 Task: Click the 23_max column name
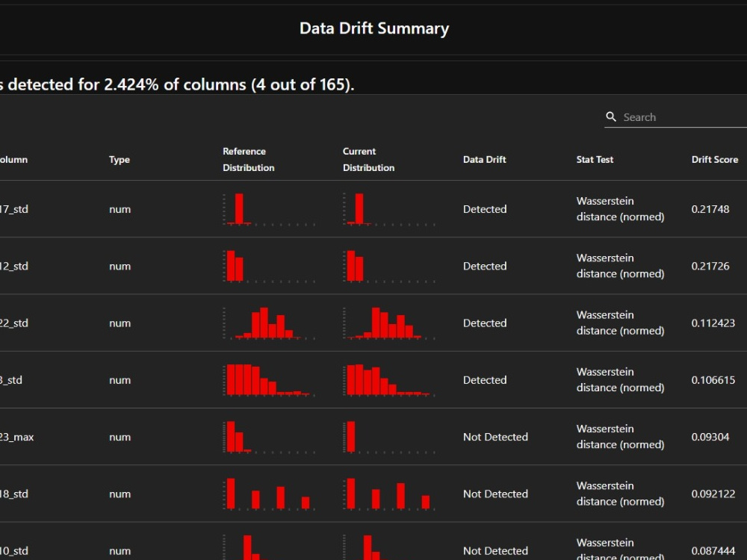16,437
